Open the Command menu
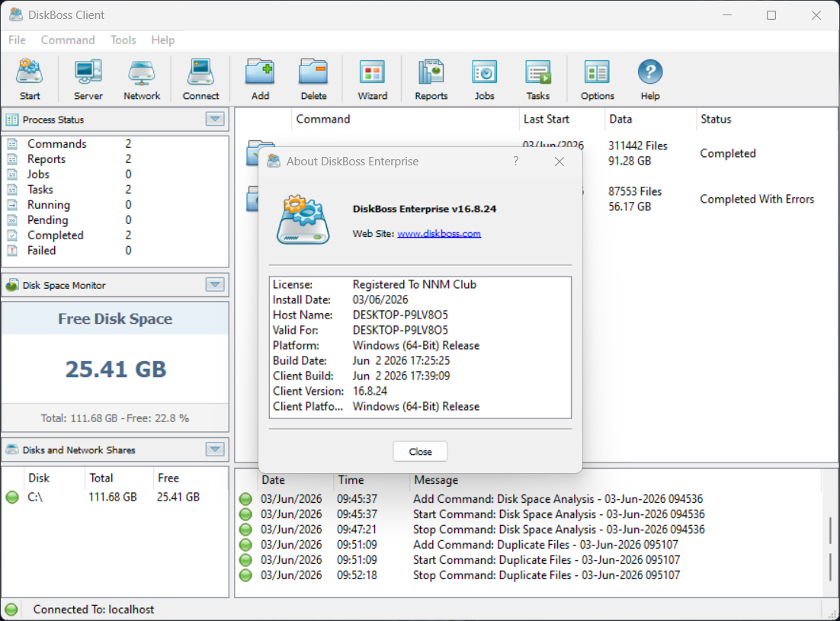The image size is (840, 621). pyautogui.click(x=68, y=40)
